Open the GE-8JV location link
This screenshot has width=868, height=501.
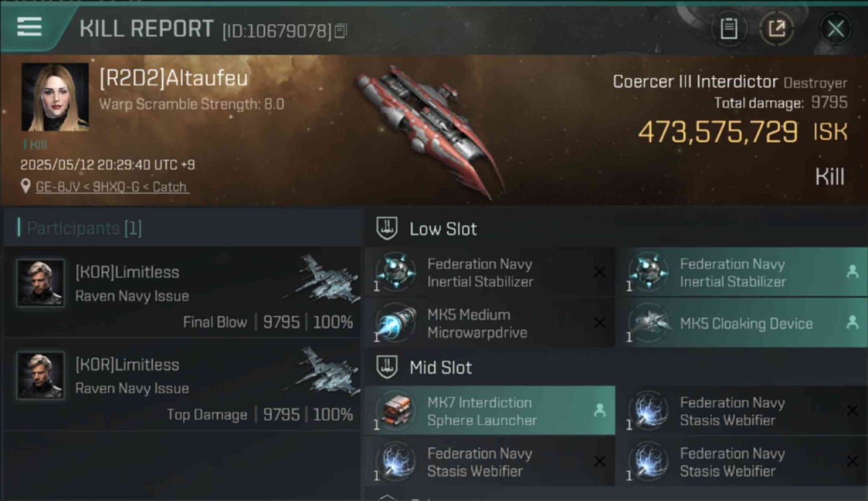[112, 187]
